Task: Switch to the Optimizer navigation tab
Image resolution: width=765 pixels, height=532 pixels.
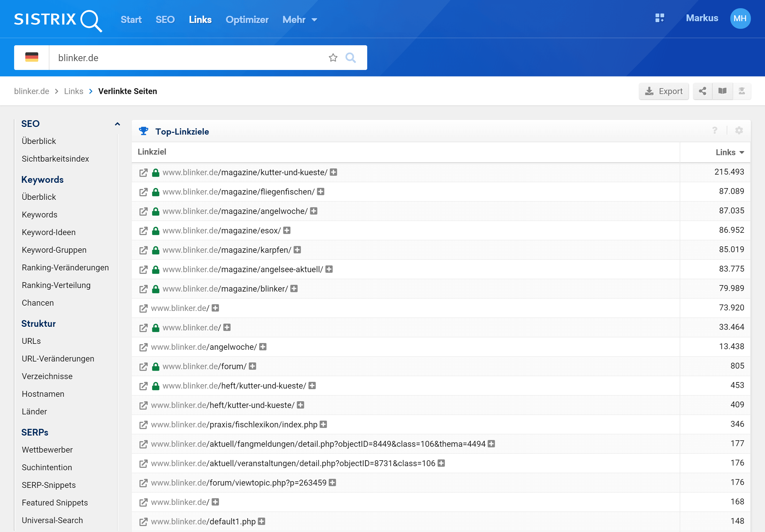Action: click(x=247, y=20)
